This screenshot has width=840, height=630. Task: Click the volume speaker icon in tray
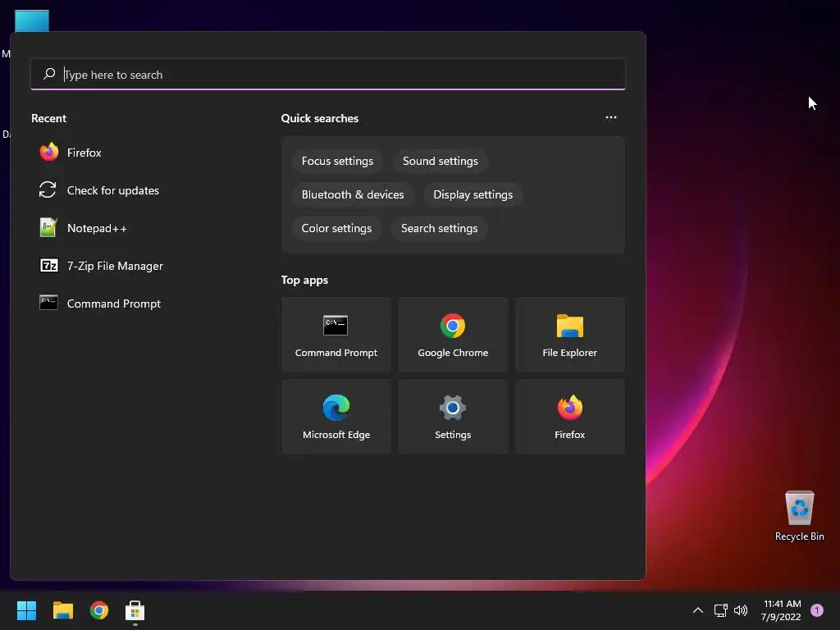741,610
